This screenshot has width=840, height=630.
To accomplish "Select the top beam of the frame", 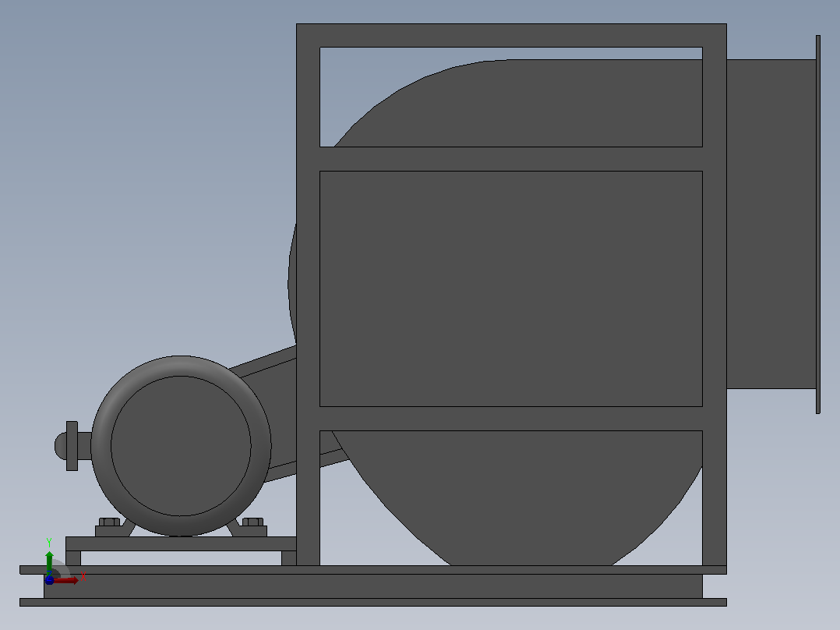I will pos(511,35).
